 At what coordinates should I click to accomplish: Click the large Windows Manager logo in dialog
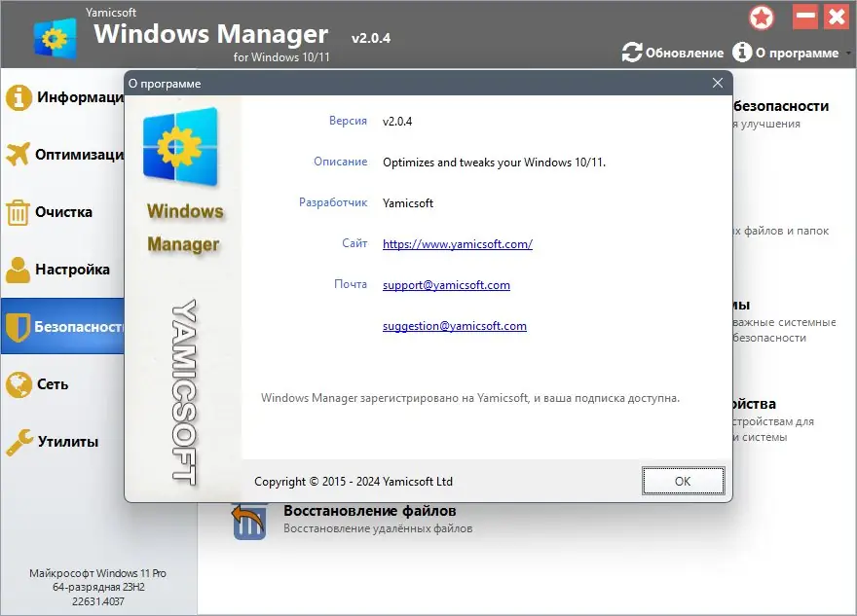(180, 148)
